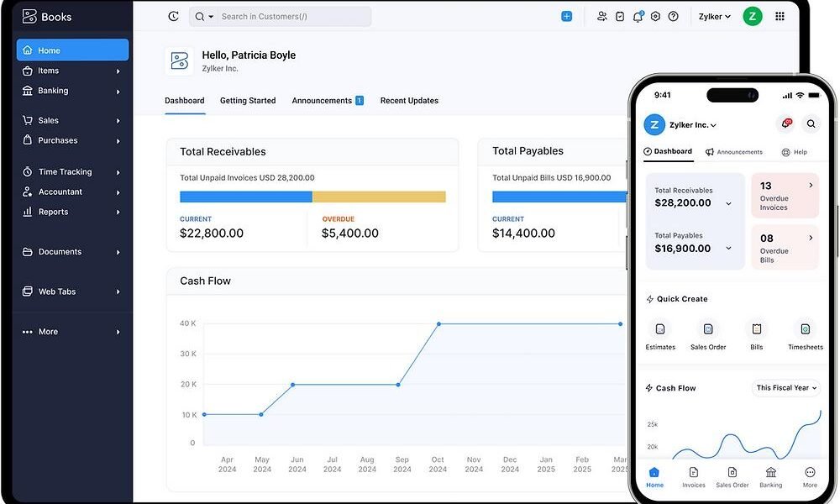
Task: Tap Estimates quick create icon on phone
Action: point(660,328)
